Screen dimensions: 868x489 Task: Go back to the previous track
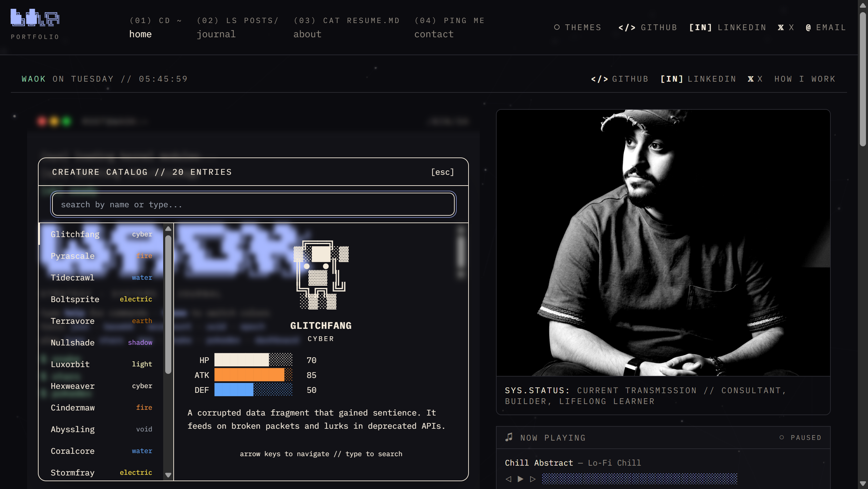click(508, 479)
